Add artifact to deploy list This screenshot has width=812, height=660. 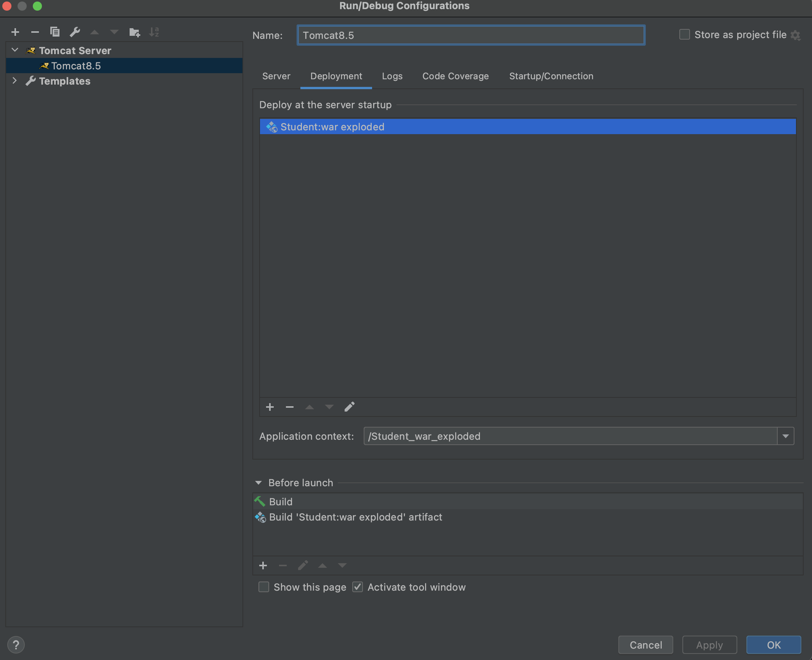(x=270, y=407)
